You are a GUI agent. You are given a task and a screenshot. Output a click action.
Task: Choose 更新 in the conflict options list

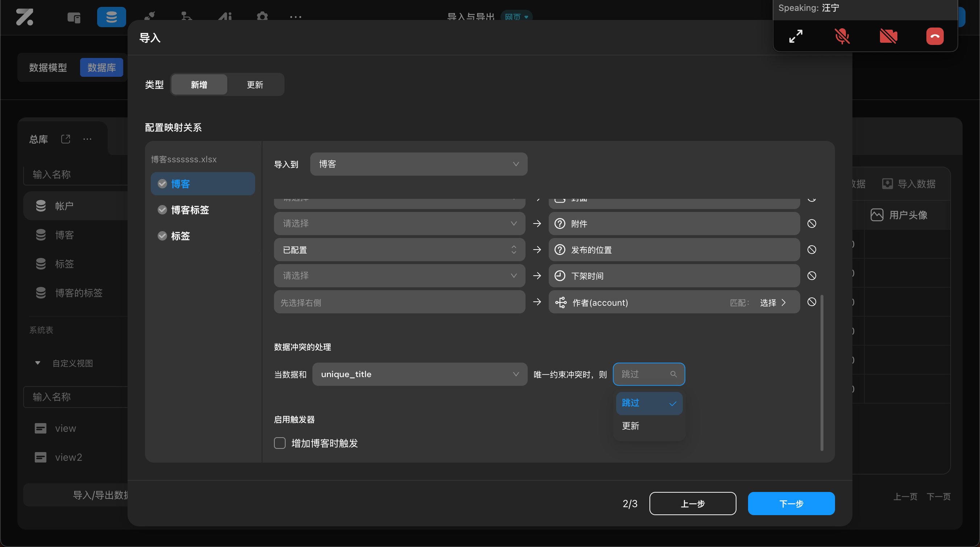[x=649, y=426]
